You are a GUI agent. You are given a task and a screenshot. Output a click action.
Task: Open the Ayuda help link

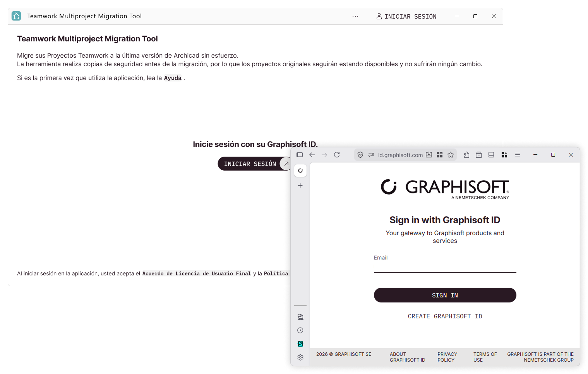pyautogui.click(x=173, y=78)
